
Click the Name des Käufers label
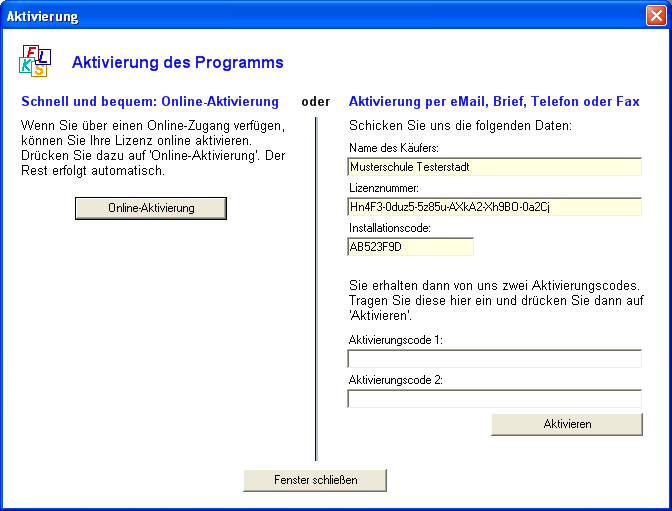[x=393, y=148]
